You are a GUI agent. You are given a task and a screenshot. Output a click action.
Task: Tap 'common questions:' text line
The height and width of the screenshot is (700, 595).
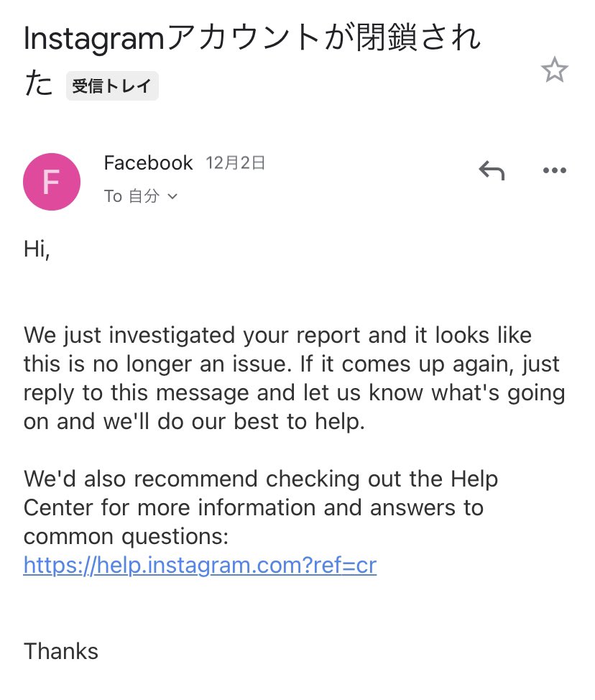pos(126,536)
